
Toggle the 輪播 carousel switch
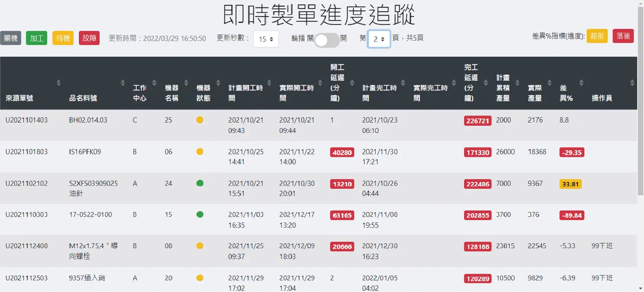click(x=327, y=40)
